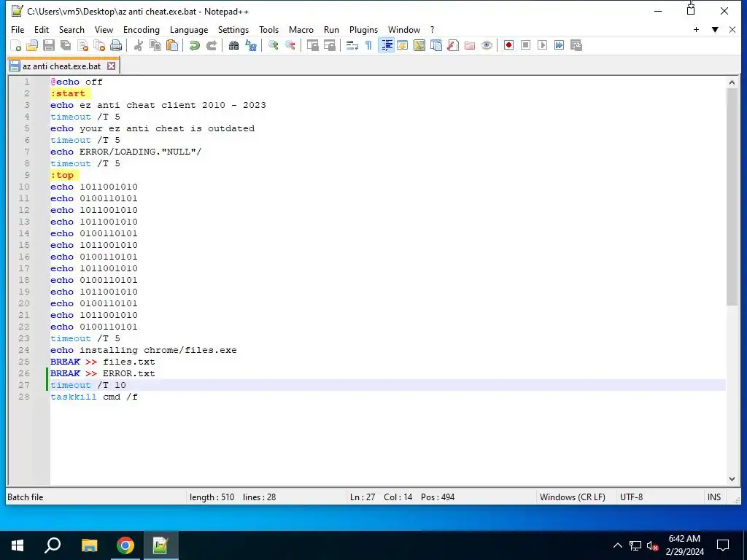Click the Save Current Recorded Macro icon
747x560 pixels.
(576, 45)
